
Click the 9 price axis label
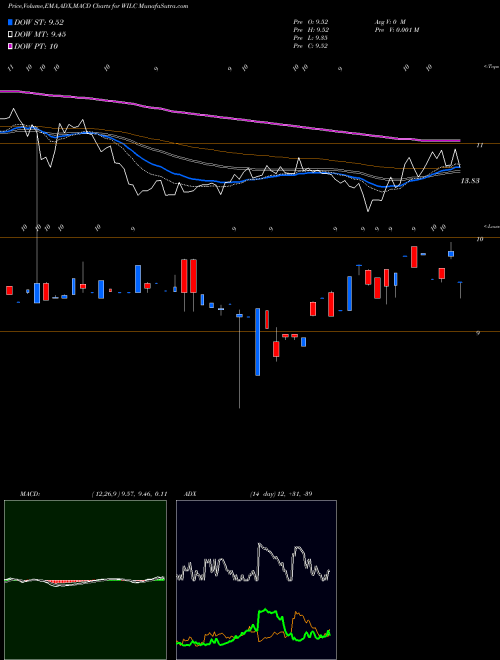coord(478,333)
